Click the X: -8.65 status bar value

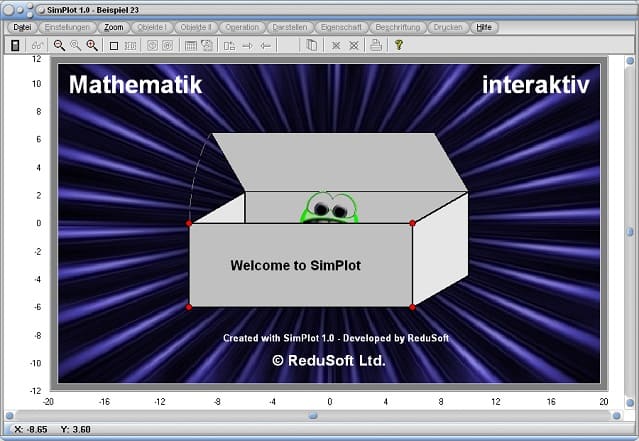click(31, 429)
